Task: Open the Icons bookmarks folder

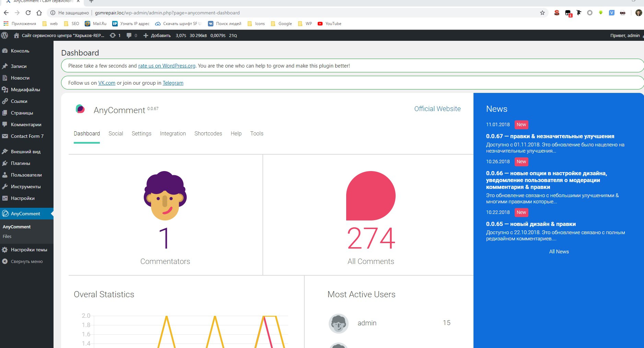Action: pyautogui.click(x=256, y=24)
